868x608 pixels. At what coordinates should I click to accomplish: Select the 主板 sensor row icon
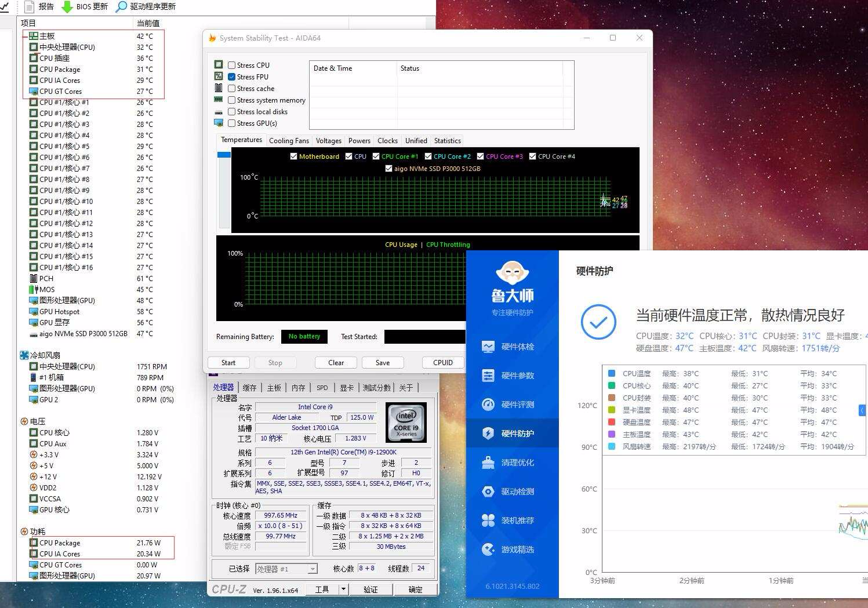34,36
